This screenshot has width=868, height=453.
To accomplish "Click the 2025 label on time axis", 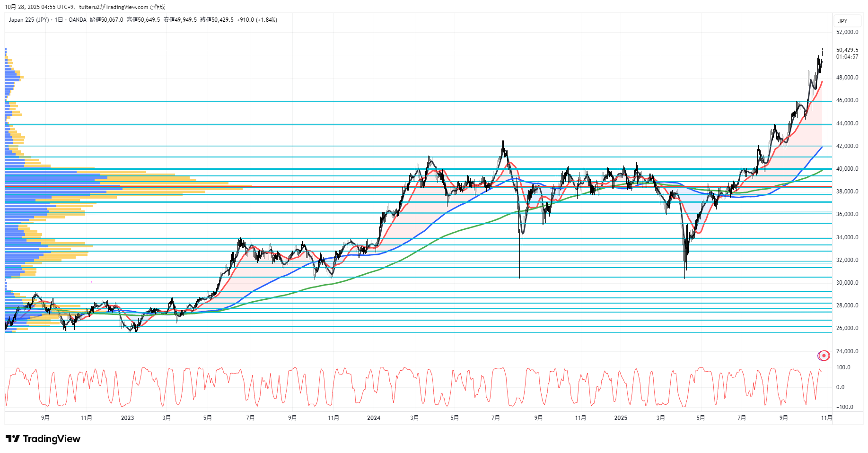I will [620, 418].
